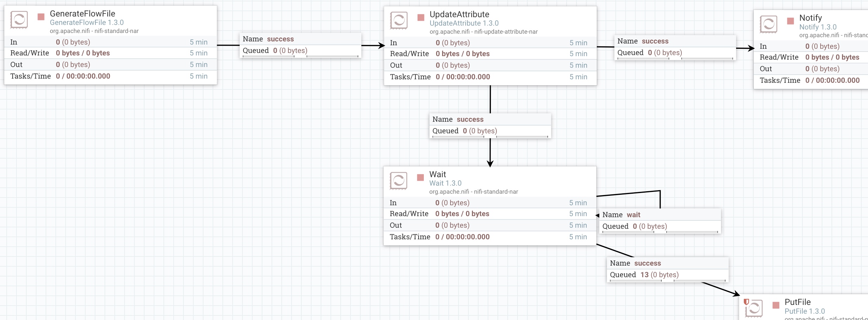Click the org.apache.nifi label under Wait
The image size is (868, 320).
(473, 192)
